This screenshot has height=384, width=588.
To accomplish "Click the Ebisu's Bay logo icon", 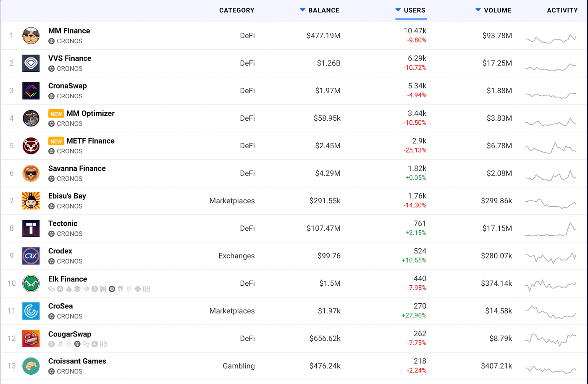I will (x=31, y=201).
